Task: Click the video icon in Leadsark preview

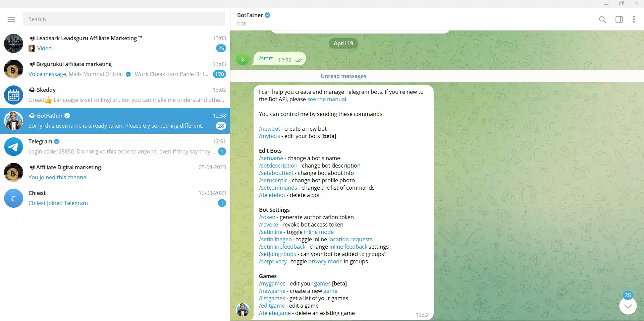Action: point(32,48)
